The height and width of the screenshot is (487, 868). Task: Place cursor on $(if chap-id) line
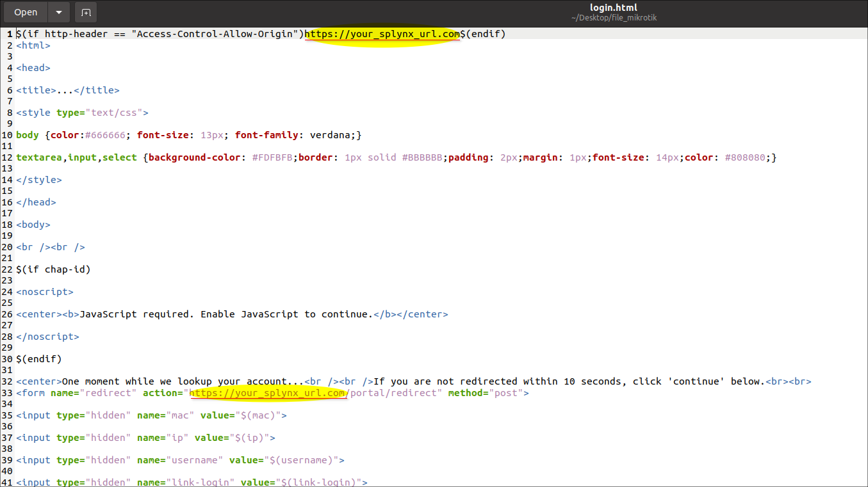[x=54, y=269]
